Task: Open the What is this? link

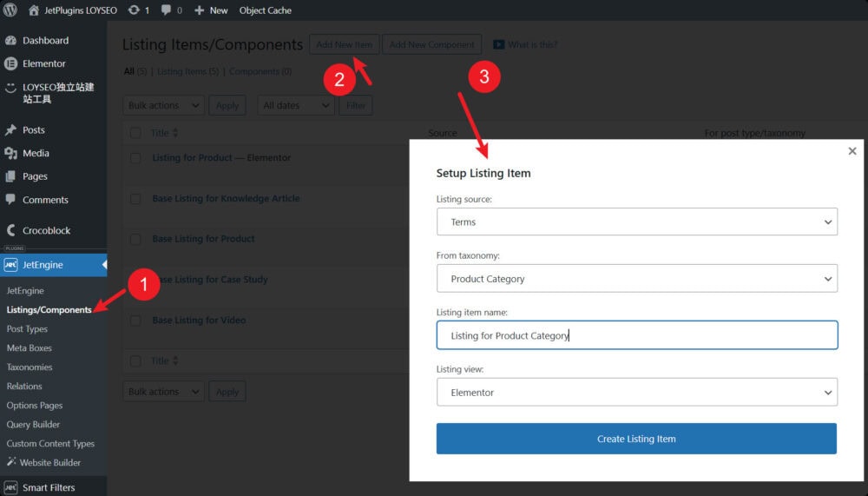Action: point(533,44)
